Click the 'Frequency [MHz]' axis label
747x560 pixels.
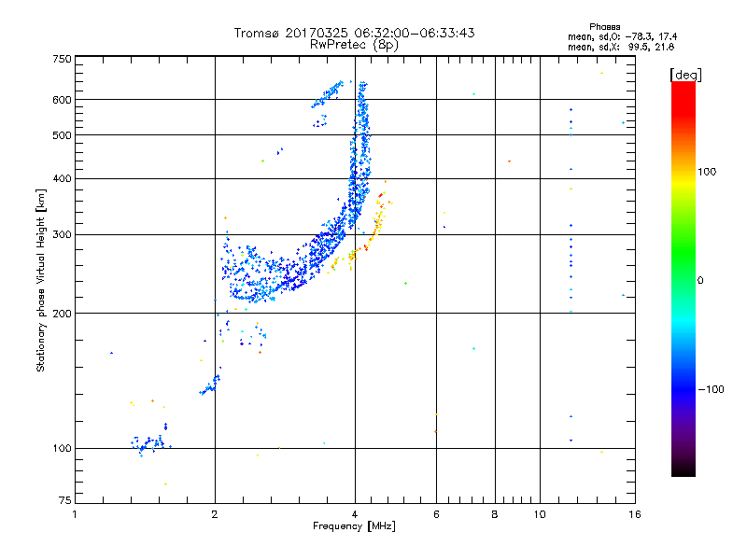(354, 526)
